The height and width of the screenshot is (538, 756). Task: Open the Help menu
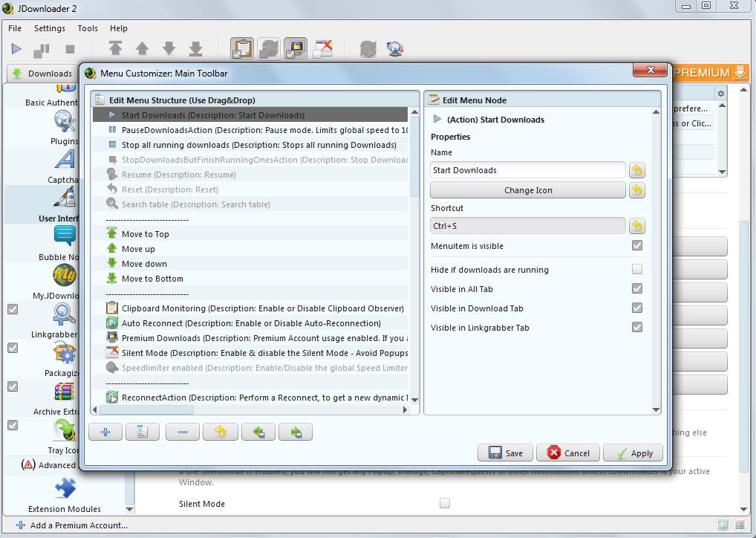click(x=119, y=28)
